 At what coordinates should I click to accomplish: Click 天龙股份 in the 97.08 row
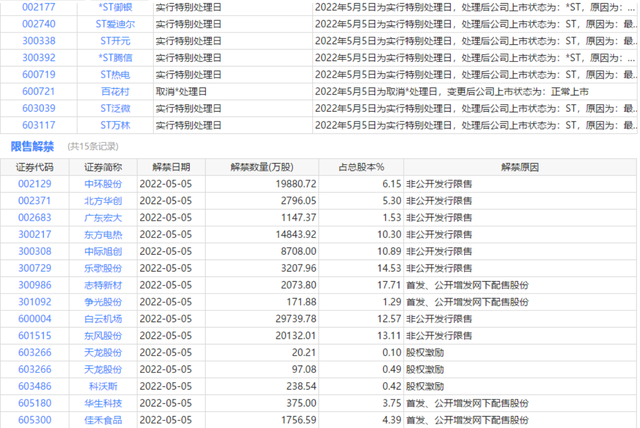[103, 369]
